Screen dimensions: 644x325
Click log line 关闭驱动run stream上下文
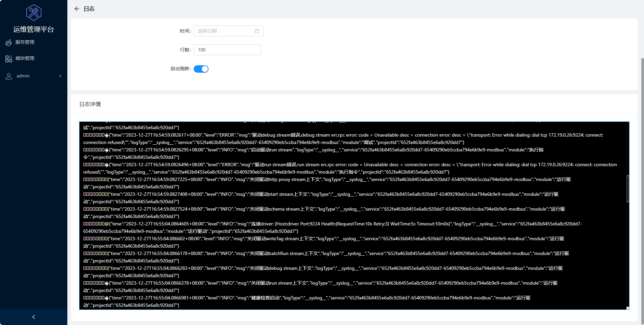pyautogui.click(x=320, y=287)
